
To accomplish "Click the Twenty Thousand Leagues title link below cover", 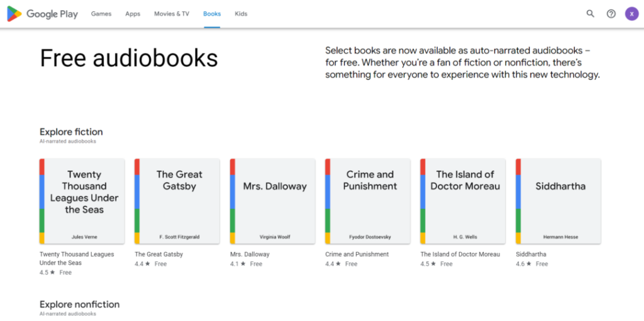I will (x=77, y=259).
